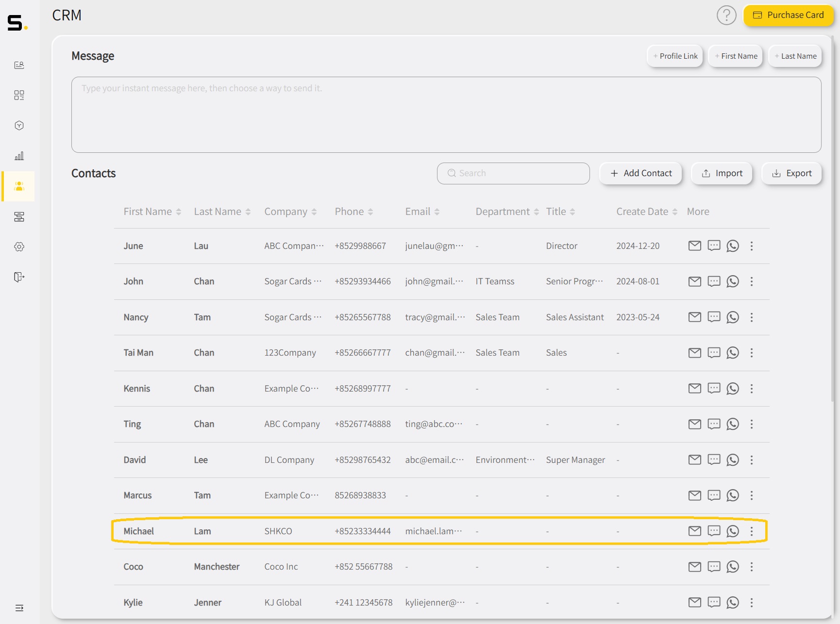The height and width of the screenshot is (624, 840).
Task: Insert Last Name placeholder
Action: pyautogui.click(x=795, y=56)
